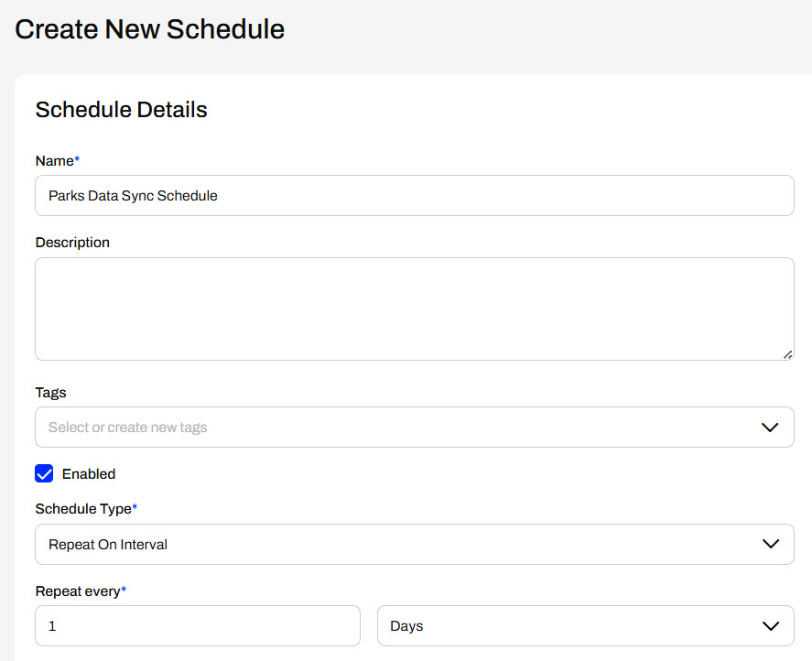Click the Enabled checkbox label text
Image resolution: width=812 pixels, height=661 pixels.
[89, 474]
